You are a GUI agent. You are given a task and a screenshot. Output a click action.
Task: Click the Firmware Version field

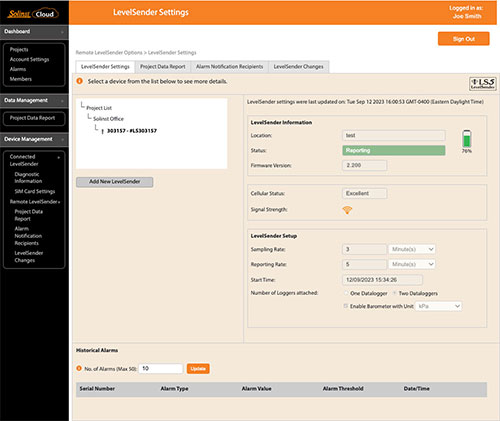pos(365,165)
